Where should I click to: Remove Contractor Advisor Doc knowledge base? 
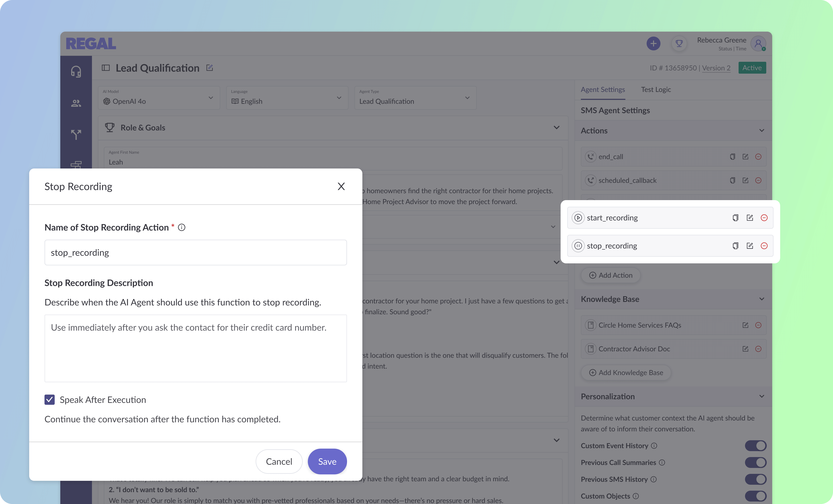(758, 349)
